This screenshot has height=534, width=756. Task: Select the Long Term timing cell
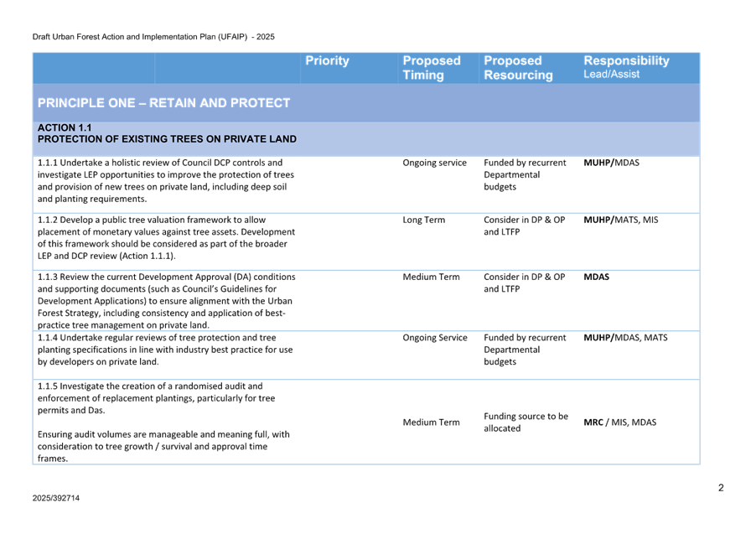tap(423, 220)
